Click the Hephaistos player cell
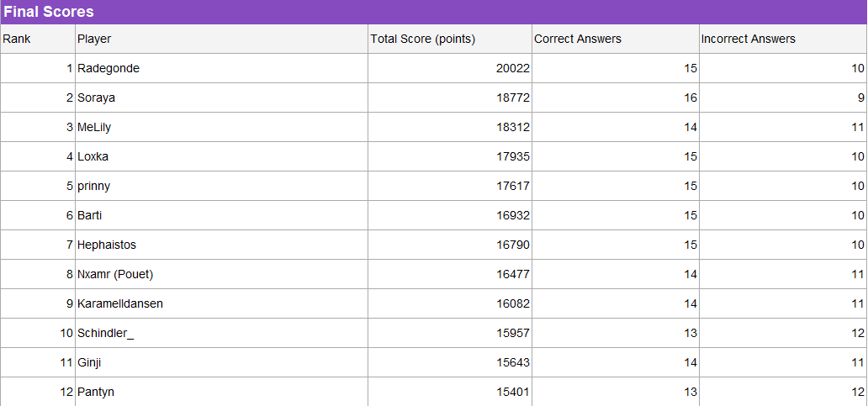The image size is (868, 406). [x=221, y=245]
